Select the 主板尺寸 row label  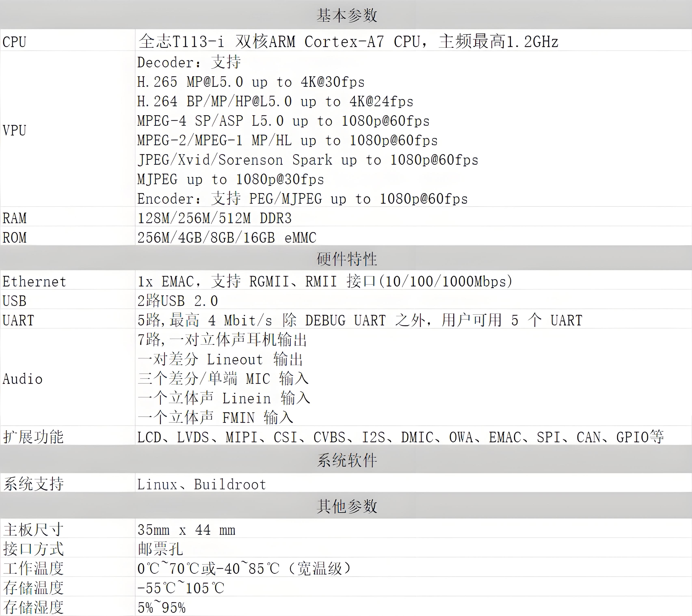(33, 530)
